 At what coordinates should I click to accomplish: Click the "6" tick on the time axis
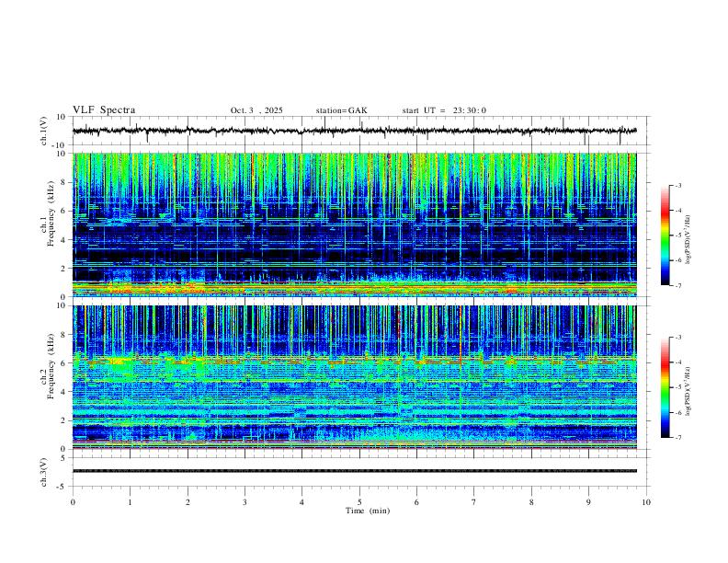[x=416, y=502]
